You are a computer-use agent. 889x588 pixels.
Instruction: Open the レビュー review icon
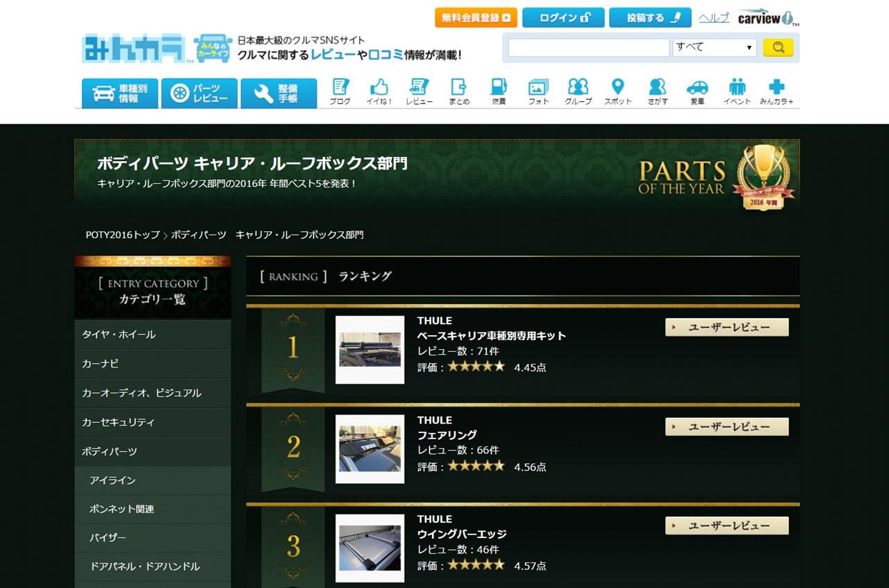pos(419,92)
